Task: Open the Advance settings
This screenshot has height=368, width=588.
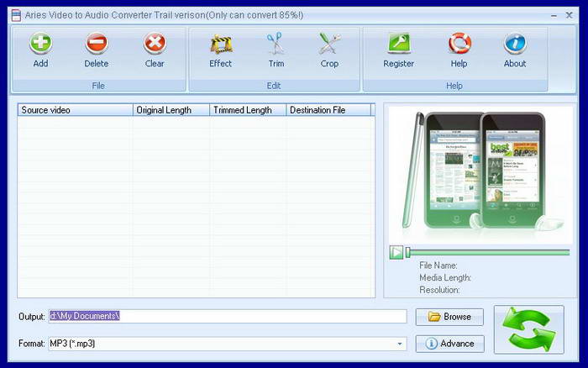Action: 449,344
